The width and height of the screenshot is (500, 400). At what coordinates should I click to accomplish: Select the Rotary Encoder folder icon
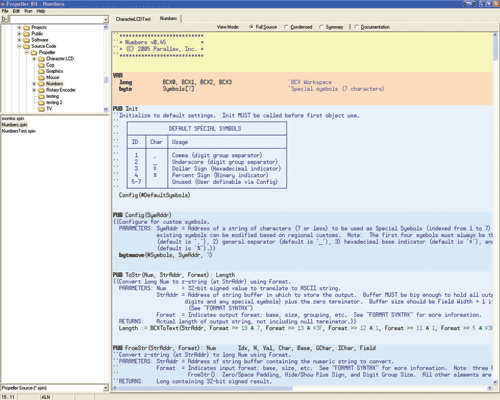41,90
